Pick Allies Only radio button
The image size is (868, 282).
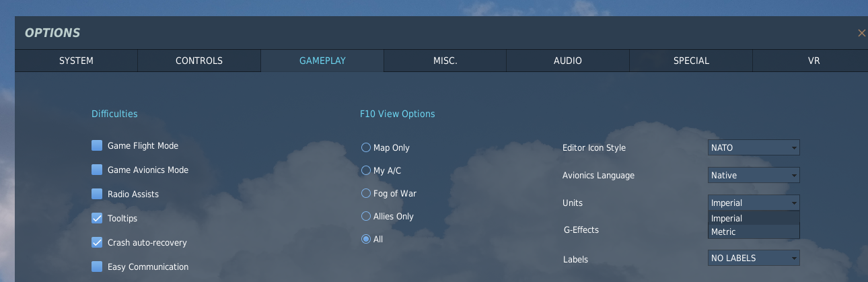(366, 216)
